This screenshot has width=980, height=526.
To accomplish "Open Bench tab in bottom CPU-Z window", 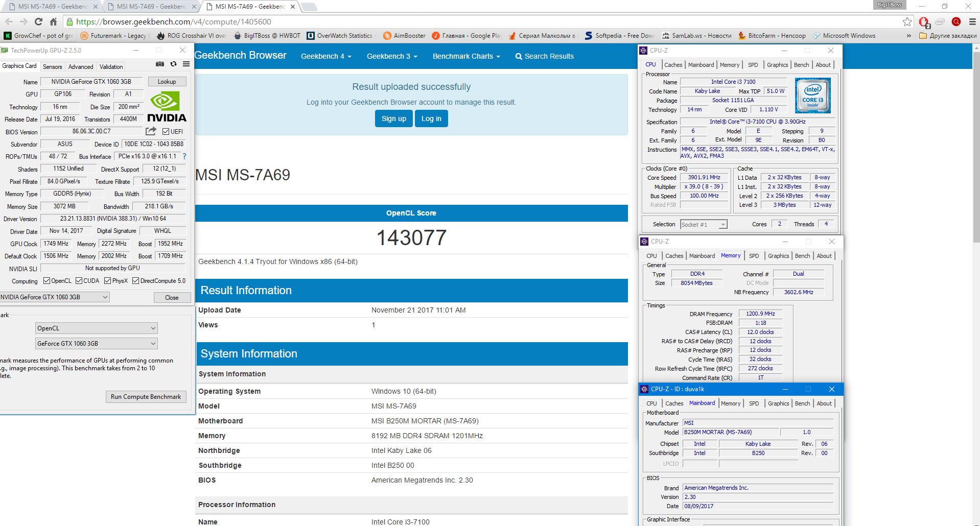I will pyautogui.click(x=802, y=403).
